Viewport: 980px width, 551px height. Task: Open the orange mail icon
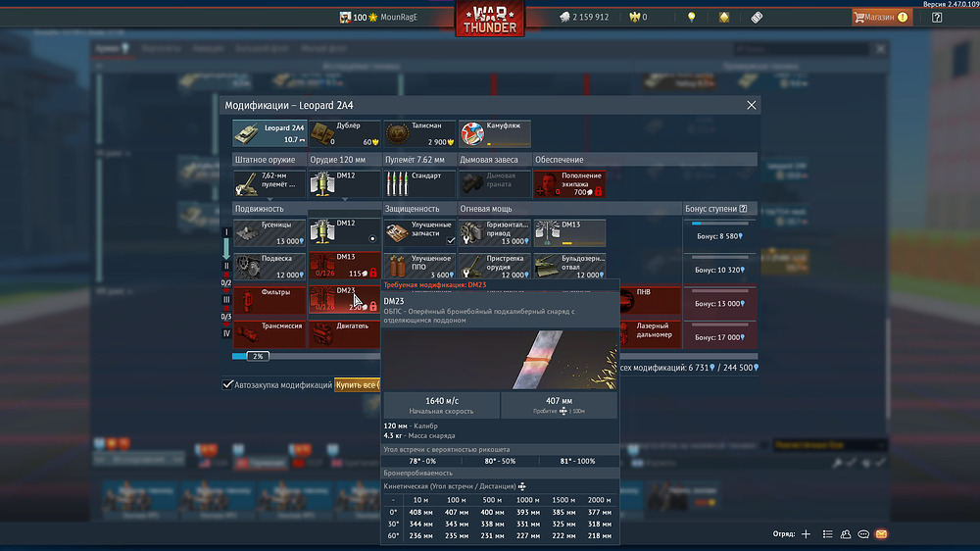tap(881, 534)
